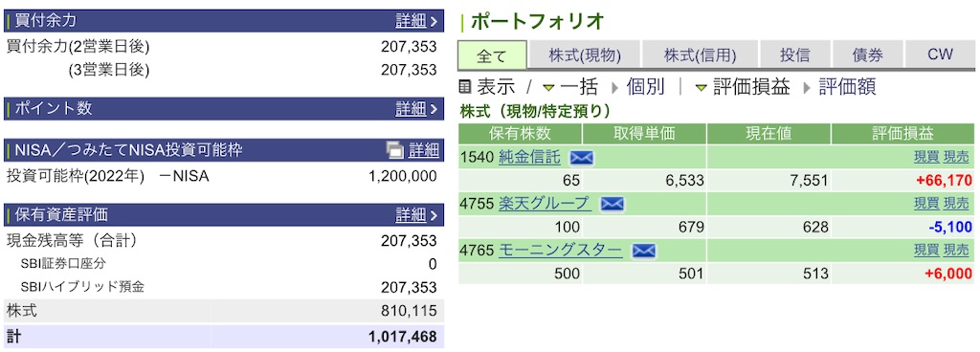This screenshot has height=352, width=980.
Task: Click 現買 for 純金信託
Action: pos(926,158)
